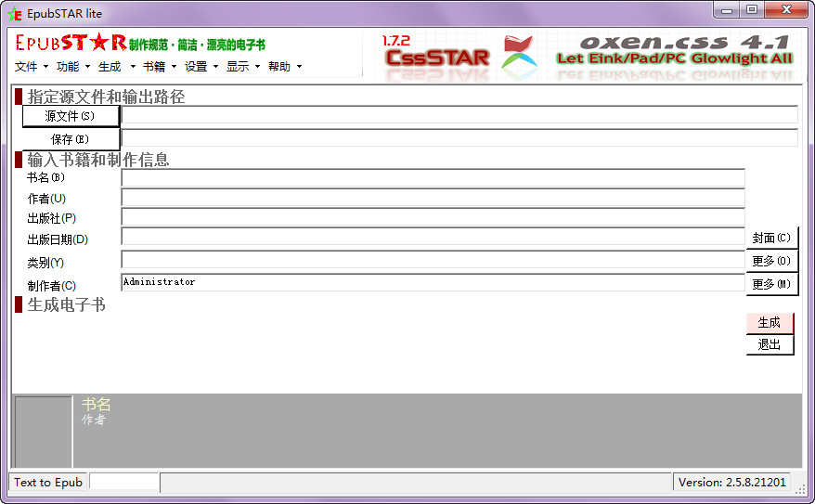815x504 pixels.
Task: Focus the 出版日期 publish date field
Action: click(433, 237)
